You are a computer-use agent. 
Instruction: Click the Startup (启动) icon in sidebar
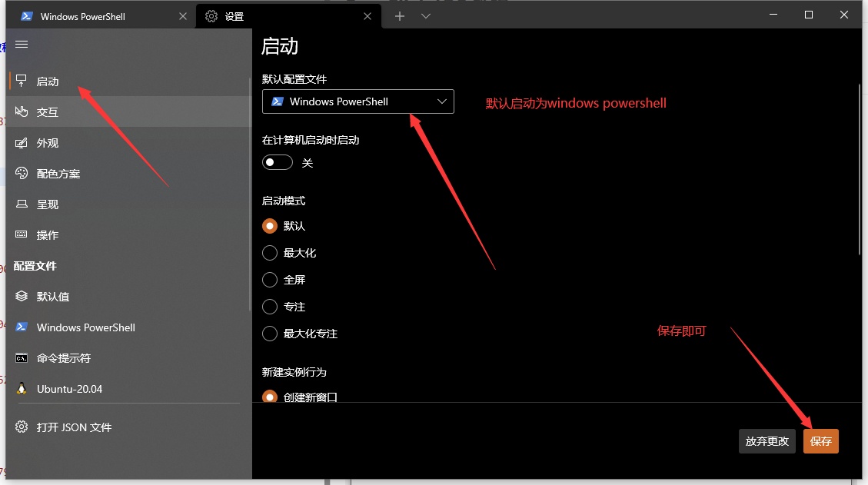pos(22,81)
